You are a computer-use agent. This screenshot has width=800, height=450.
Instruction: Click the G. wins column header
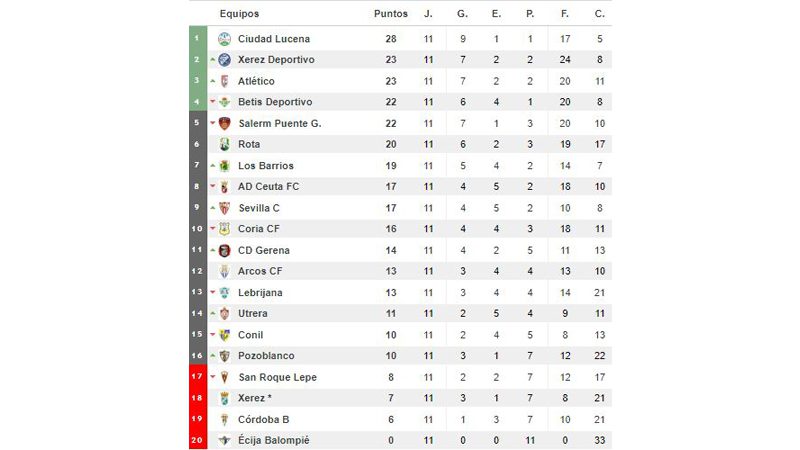[x=462, y=14]
